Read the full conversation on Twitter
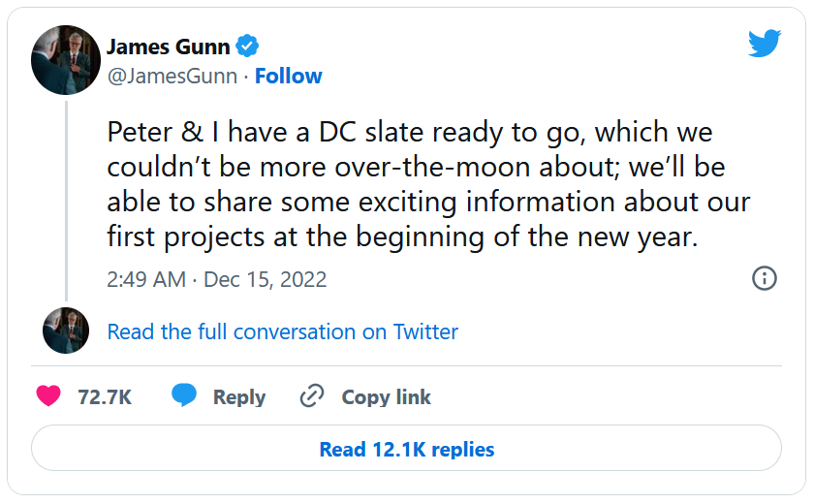This screenshot has width=814, height=504. (282, 331)
